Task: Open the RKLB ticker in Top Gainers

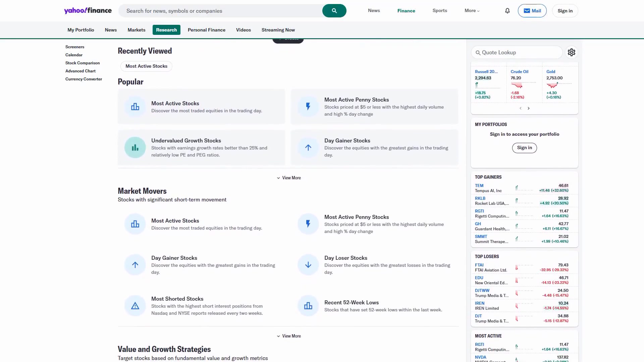Action: 480,198
